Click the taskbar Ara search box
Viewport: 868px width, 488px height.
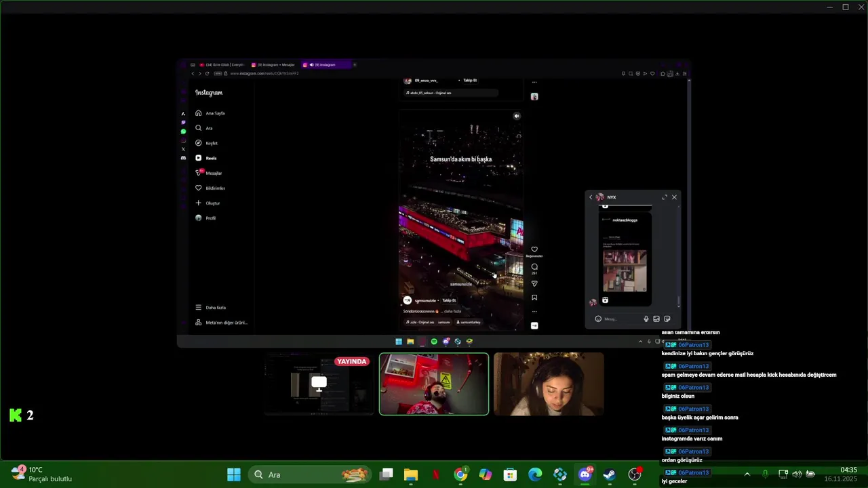(311, 474)
